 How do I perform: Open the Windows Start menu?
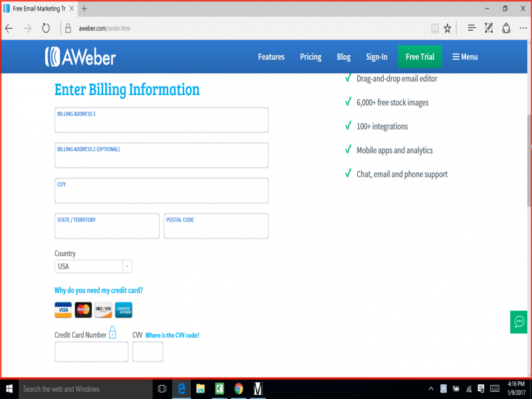[x=9, y=389]
